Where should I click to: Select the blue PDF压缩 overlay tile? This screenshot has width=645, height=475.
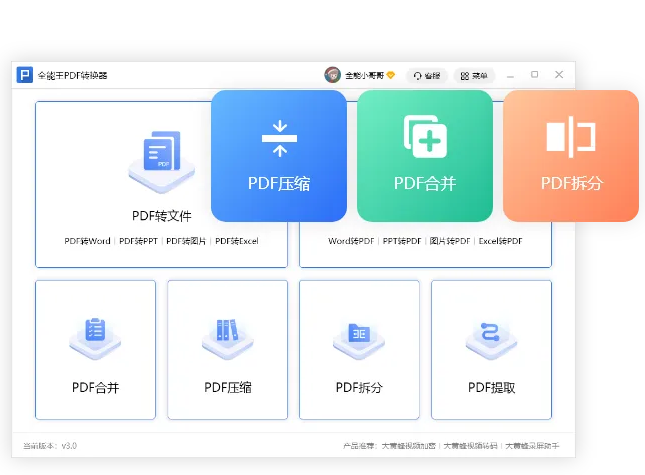(x=279, y=156)
